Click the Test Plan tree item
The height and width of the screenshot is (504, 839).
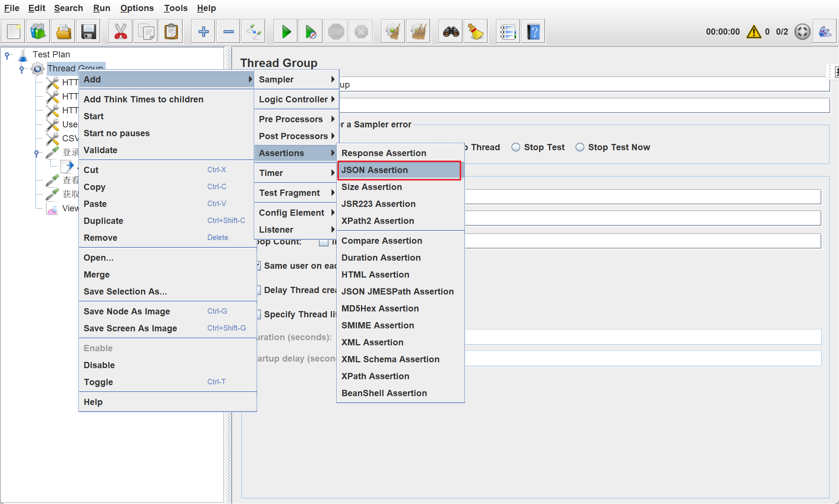point(51,54)
